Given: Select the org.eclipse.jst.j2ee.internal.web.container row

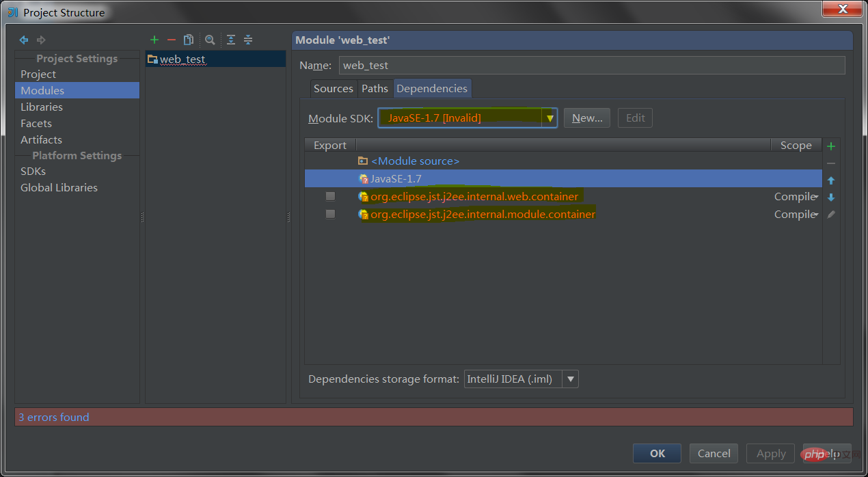Looking at the screenshot, I should (x=563, y=197).
